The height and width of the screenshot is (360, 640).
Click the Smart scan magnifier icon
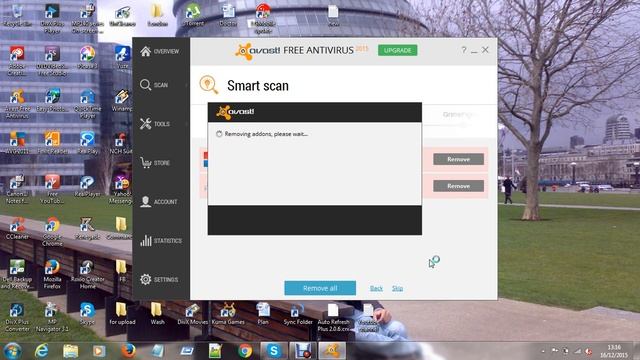click(x=209, y=84)
